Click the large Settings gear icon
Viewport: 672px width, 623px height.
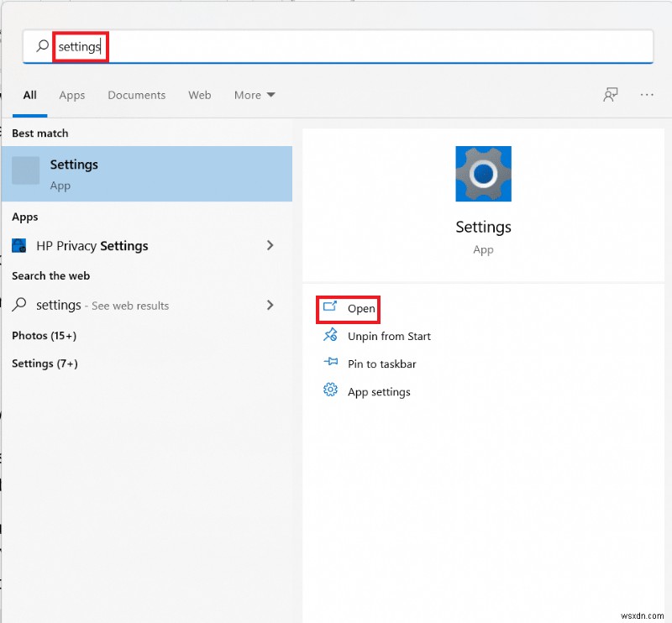(x=483, y=174)
